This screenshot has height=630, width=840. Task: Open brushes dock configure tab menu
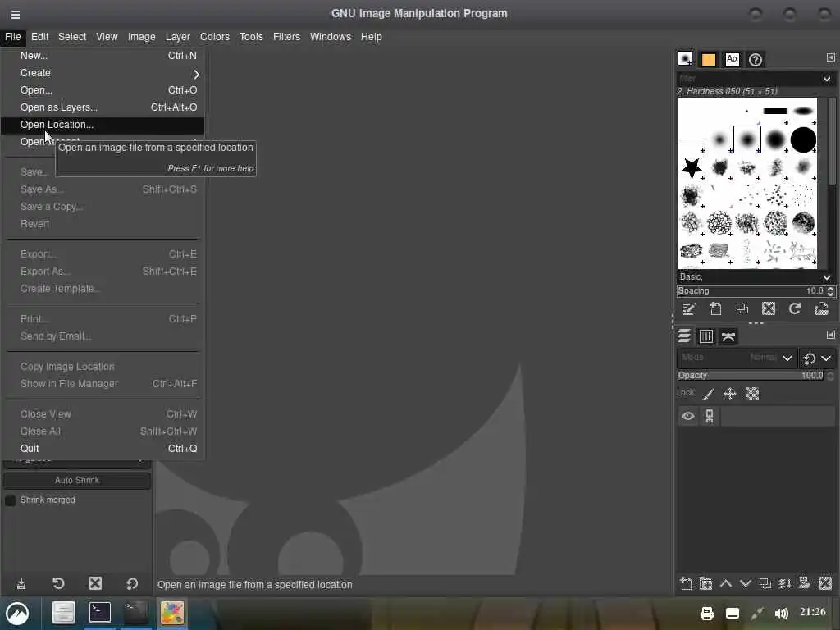point(830,57)
